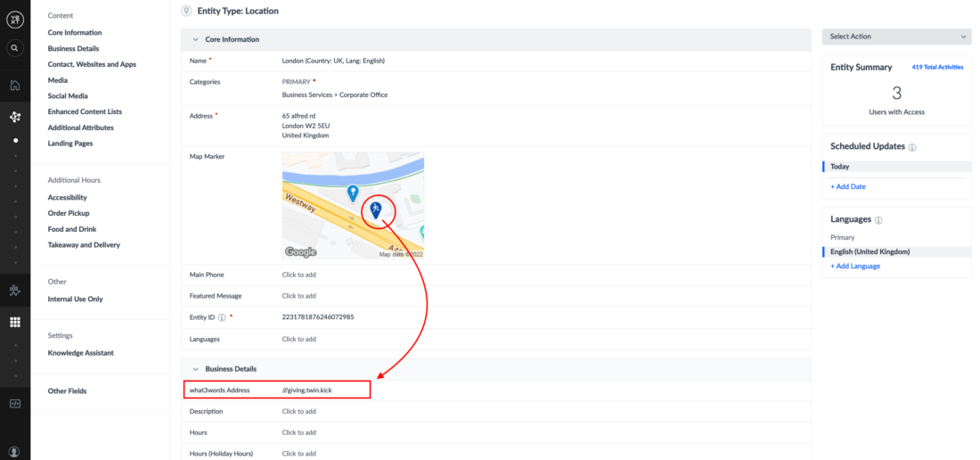Click the dark blue map marker pin
The height and width of the screenshot is (460, 980).
[x=376, y=210]
